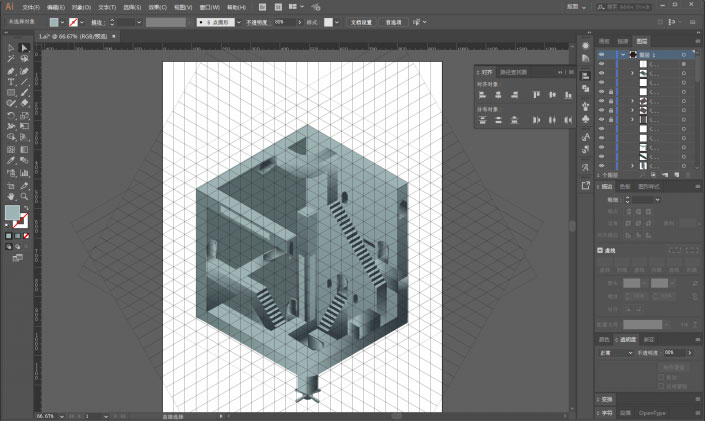Select the Rotate tool

point(11,115)
